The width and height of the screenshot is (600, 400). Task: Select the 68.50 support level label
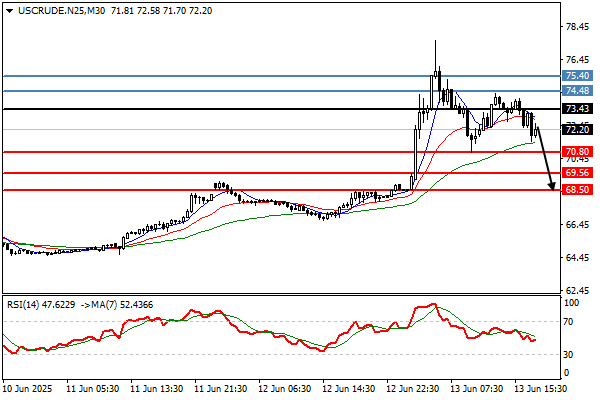[577, 189]
